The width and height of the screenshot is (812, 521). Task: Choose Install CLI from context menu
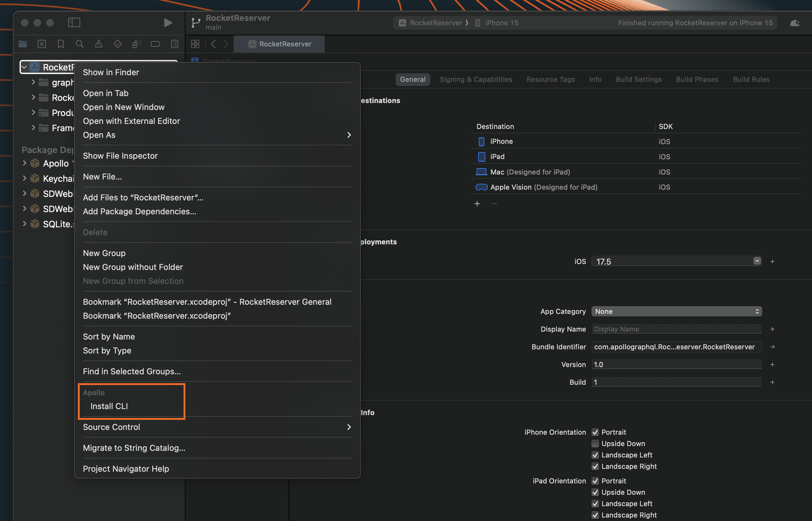pyautogui.click(x=109, y=406)
